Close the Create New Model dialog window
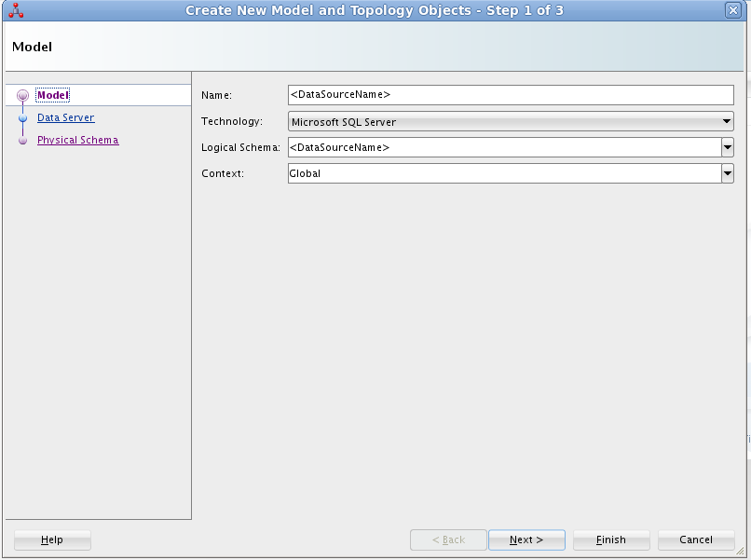Screen dimensions: 751x560 [x=732, y=10]
